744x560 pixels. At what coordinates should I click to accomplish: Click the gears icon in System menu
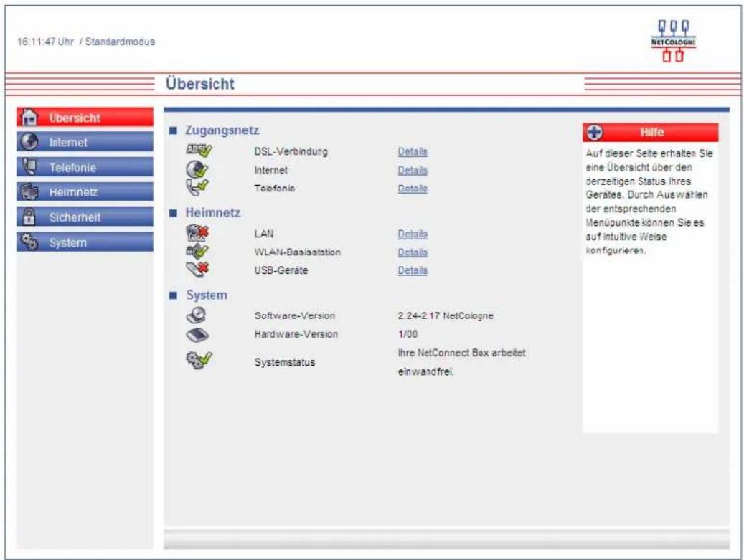[x=29, y=242]
